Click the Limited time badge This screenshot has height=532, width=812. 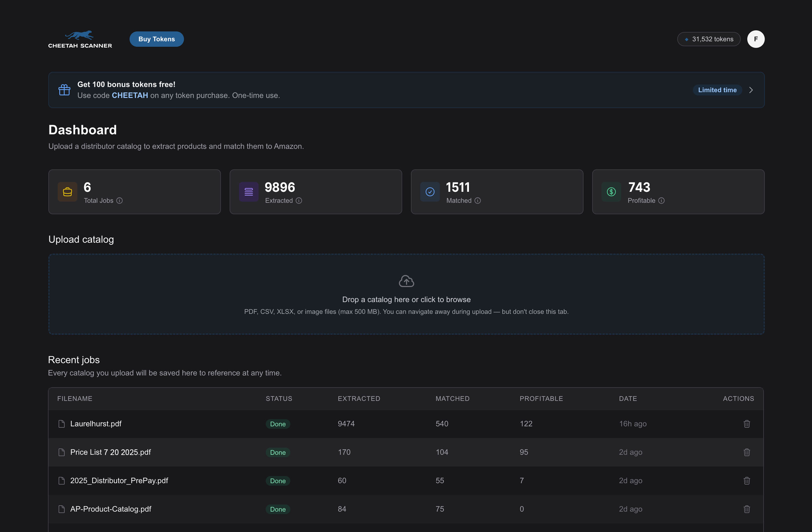point(717,90)
